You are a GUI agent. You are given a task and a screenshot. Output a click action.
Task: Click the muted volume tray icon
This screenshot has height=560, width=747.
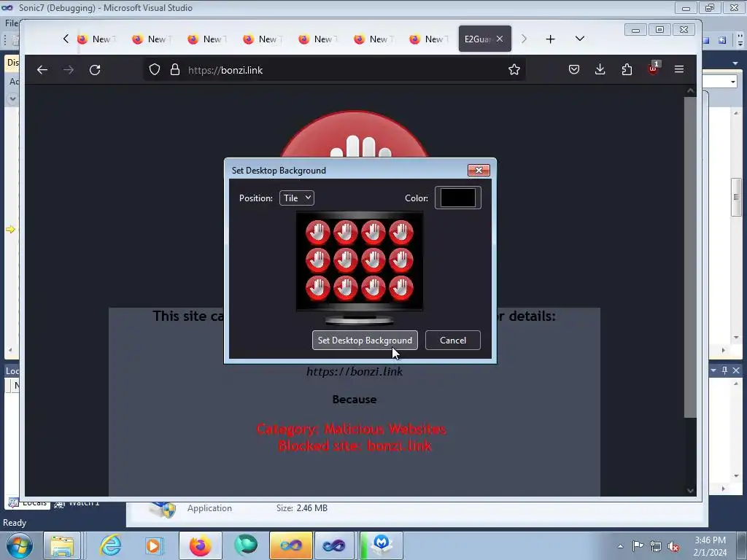(673, 546)
